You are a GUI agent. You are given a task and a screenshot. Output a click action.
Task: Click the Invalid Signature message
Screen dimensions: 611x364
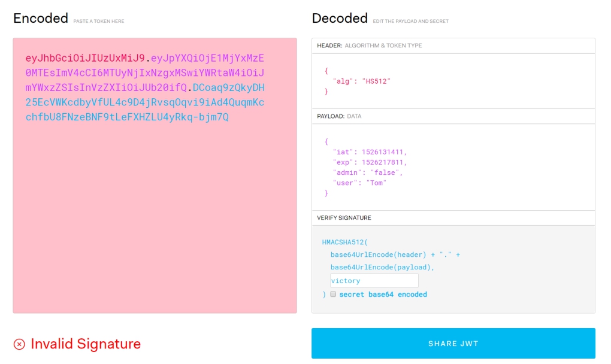tap(85, 344)
